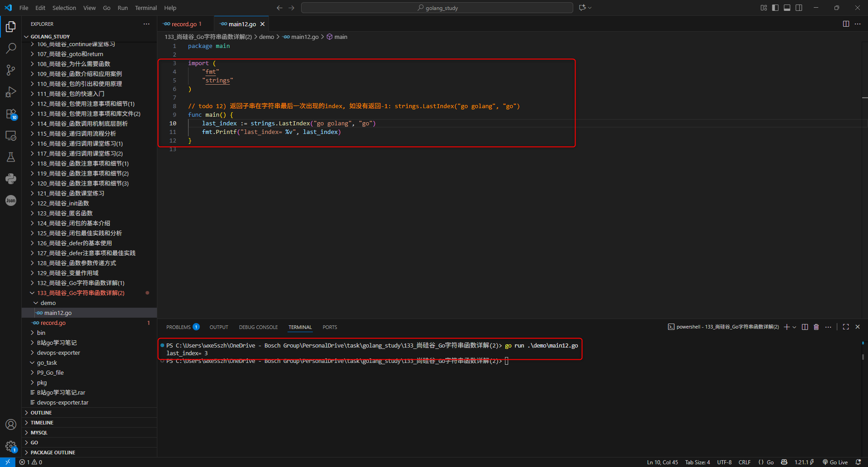868x467 pixels.
Task: Maximize the terminal panel size
Action: click(846, 327)
